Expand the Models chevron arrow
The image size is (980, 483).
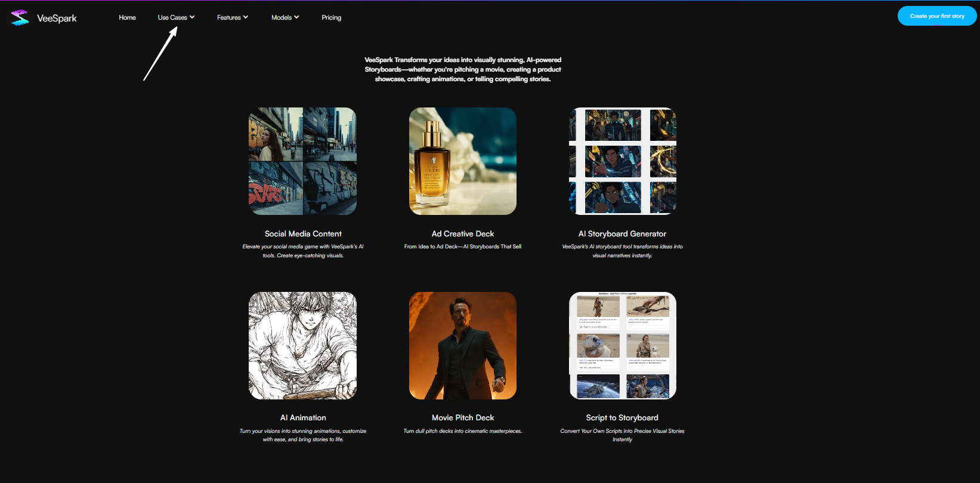(x=296, y=17)
